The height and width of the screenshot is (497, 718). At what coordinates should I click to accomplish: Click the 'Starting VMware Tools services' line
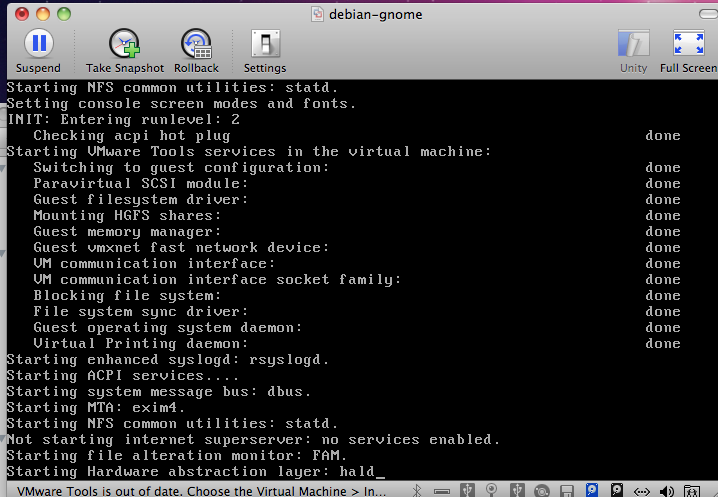click(249, 152)
